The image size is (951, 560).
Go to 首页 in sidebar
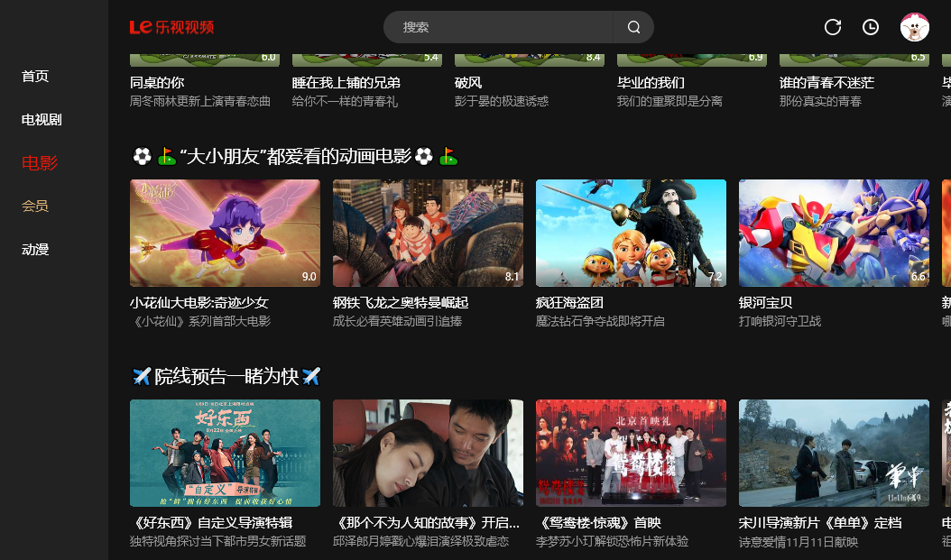pyautogui.click(x=35, y=77)
